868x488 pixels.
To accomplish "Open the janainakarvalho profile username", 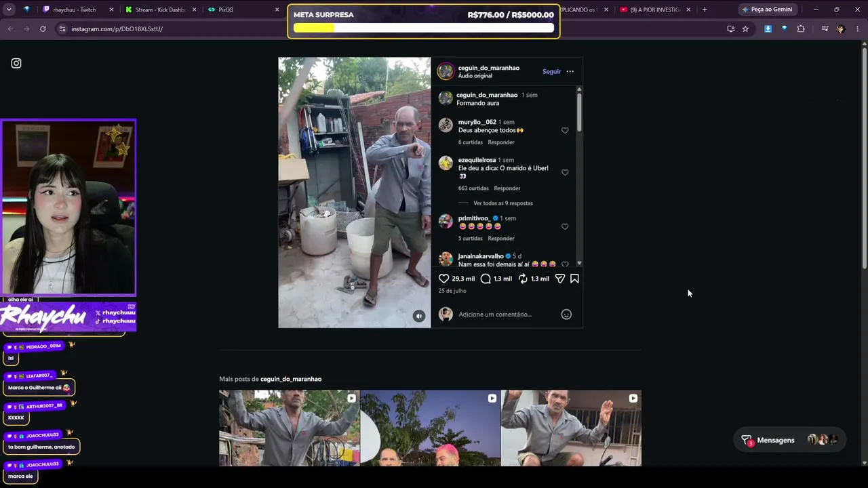I will tap(481, 256).
